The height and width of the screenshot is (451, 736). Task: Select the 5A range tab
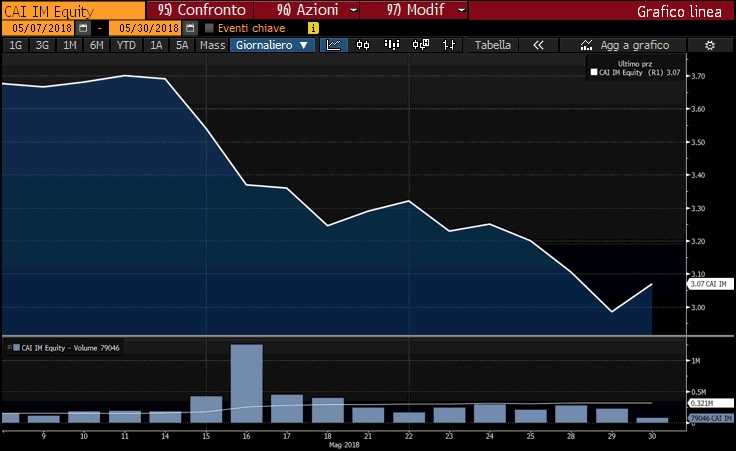pyautogui.click(x=182, y=45)
